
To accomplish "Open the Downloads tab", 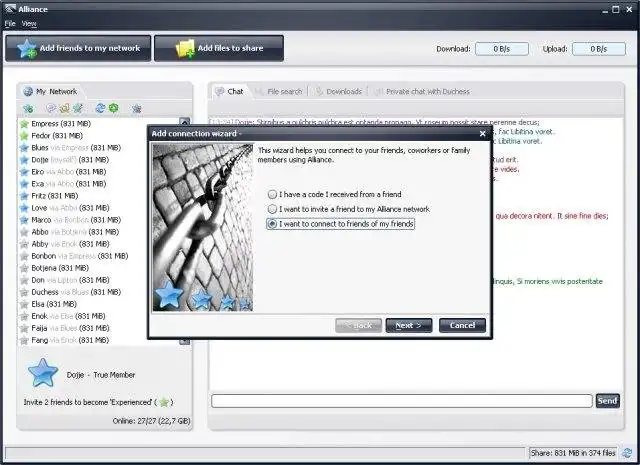I will pos(339,91).
